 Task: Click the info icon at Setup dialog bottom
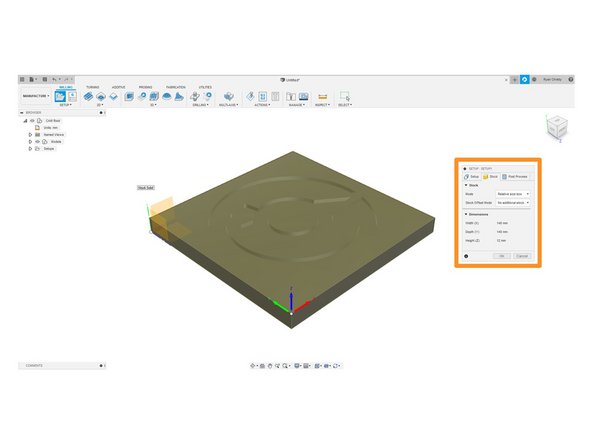(x=466, y=256)
